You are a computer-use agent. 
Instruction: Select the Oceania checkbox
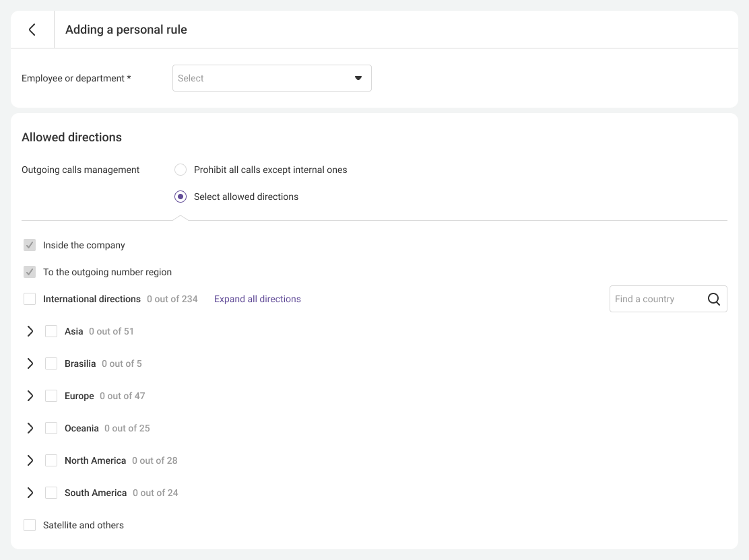(x=51, y=428)
